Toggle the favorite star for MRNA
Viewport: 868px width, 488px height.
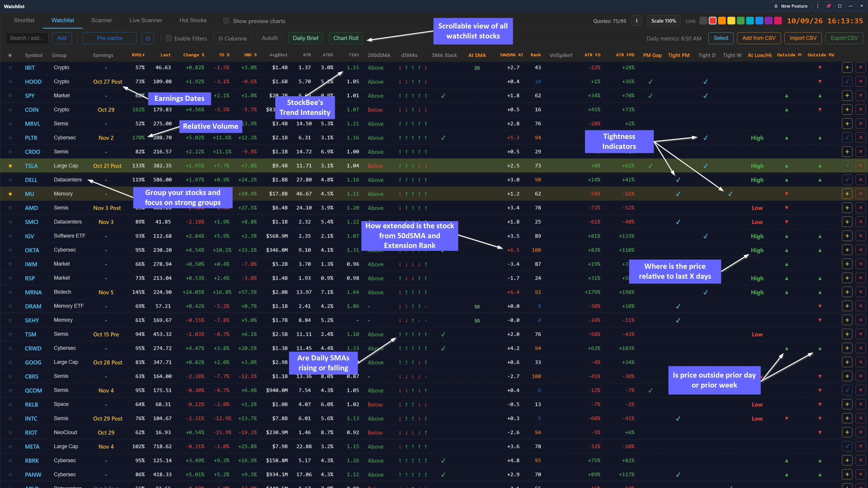(10, 292)
